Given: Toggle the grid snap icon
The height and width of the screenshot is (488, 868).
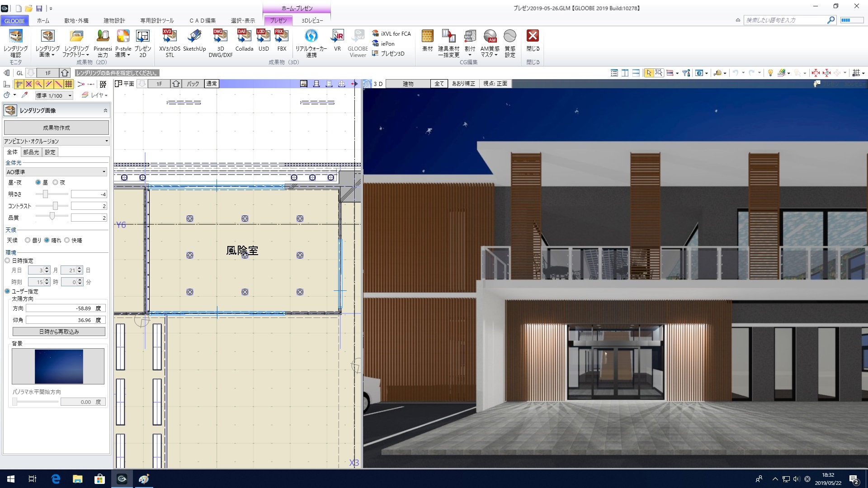Looking at the screenshot, I should 68,84.
